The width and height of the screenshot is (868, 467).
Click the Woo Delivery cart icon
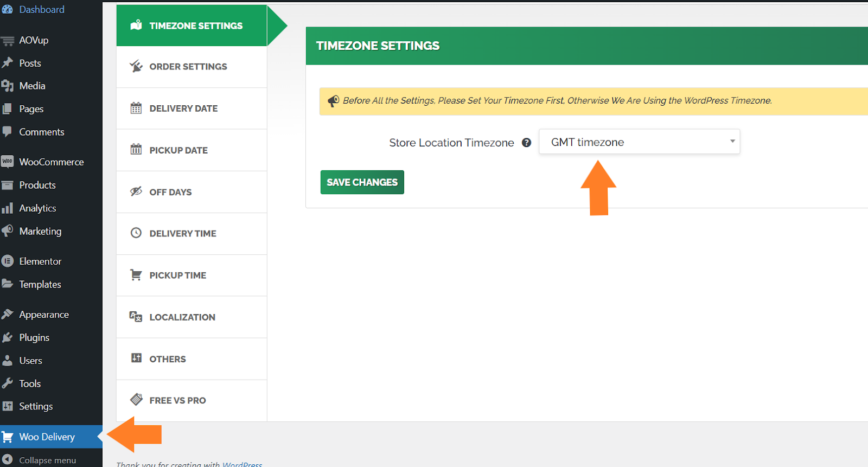(7, 437)
